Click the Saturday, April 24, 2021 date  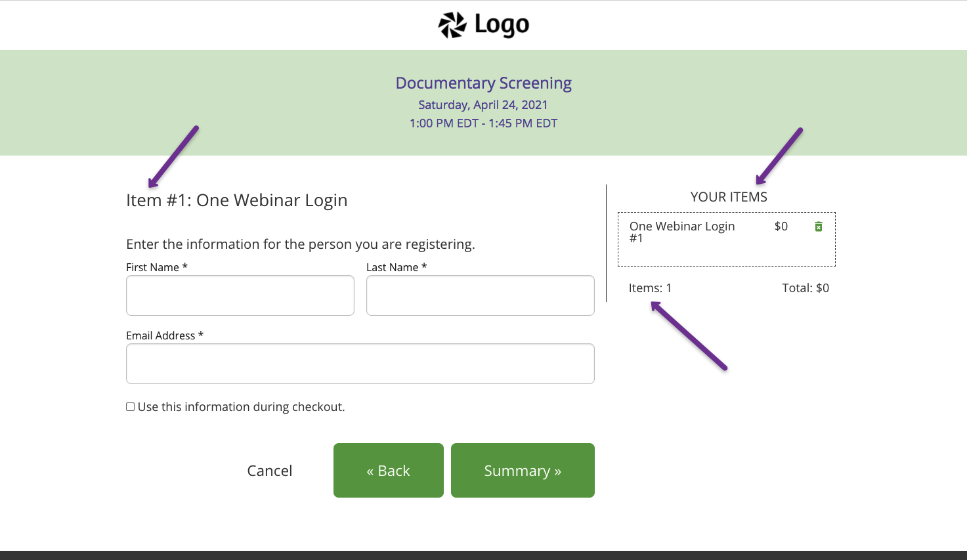click(483, 105)
